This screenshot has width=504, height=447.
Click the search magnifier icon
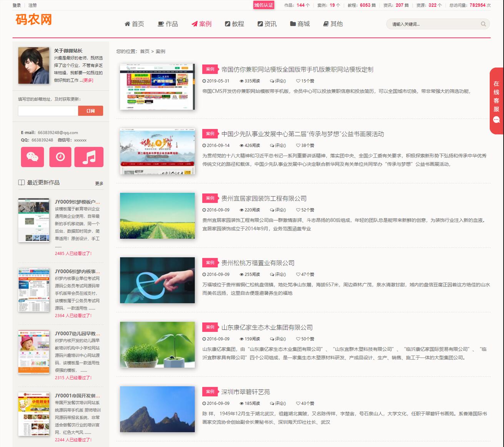tap(483, 24)
